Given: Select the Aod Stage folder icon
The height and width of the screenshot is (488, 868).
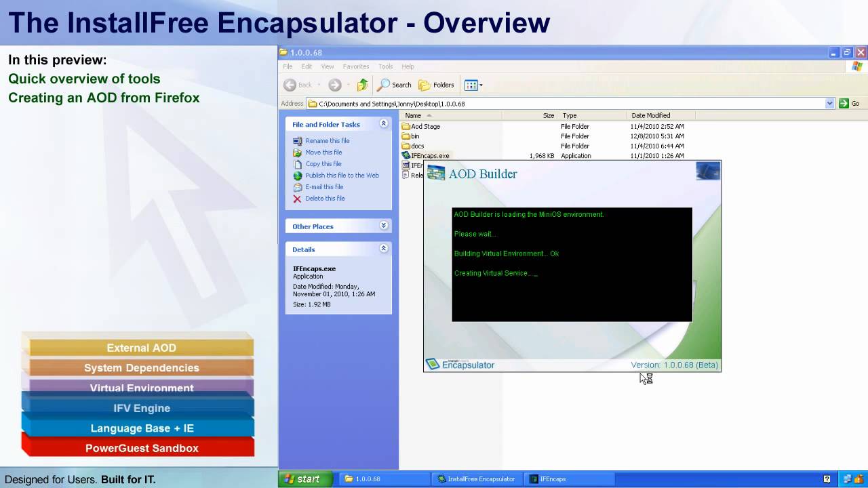Looking at the screenshot, I should click(406, 127).
